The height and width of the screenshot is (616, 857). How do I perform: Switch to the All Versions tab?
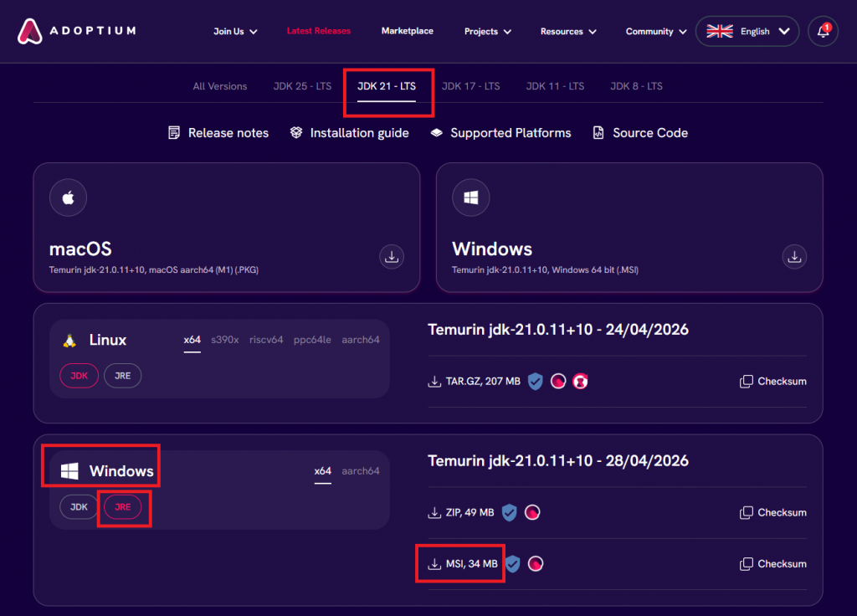(x=220, y=86)
